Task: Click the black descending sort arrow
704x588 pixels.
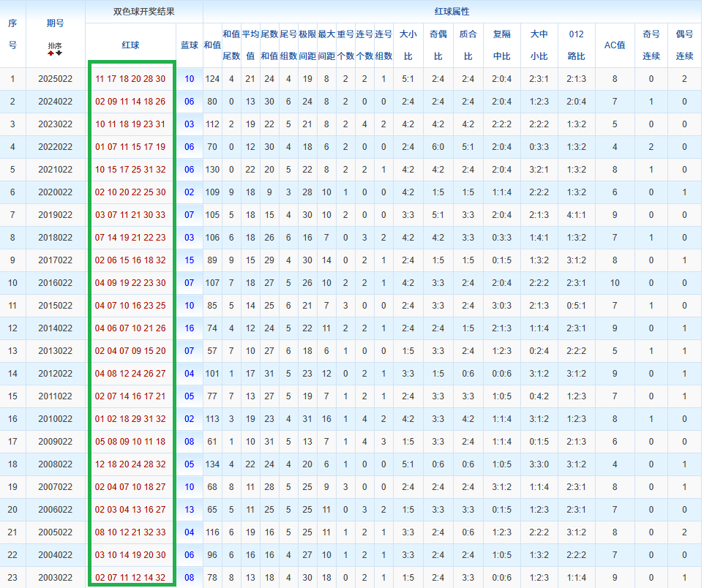Action: (59, 53)
